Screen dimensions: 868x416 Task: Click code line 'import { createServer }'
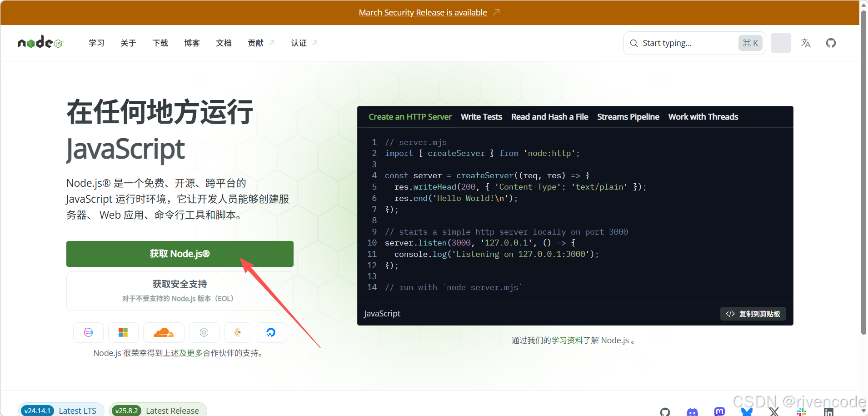[482, 153]
